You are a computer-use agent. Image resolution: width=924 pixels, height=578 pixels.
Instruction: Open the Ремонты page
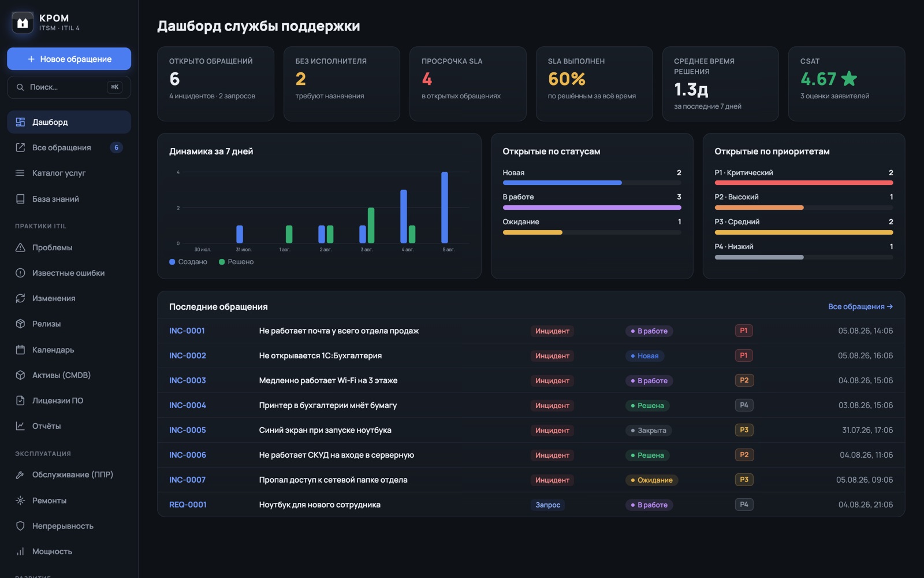[x=69, y=501]
